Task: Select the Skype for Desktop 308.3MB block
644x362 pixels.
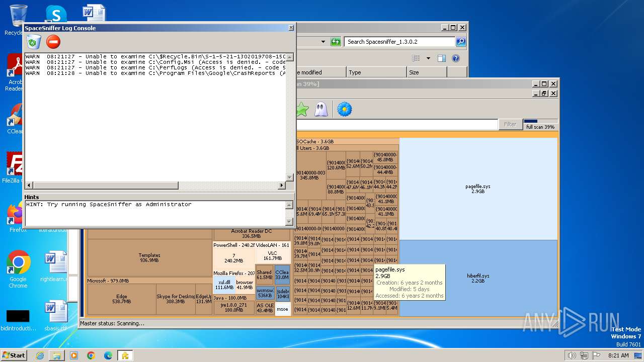Action: 176,299
